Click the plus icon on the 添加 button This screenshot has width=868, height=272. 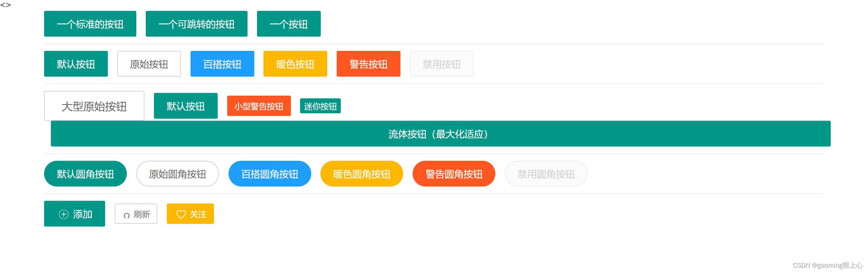coord(63,214)
